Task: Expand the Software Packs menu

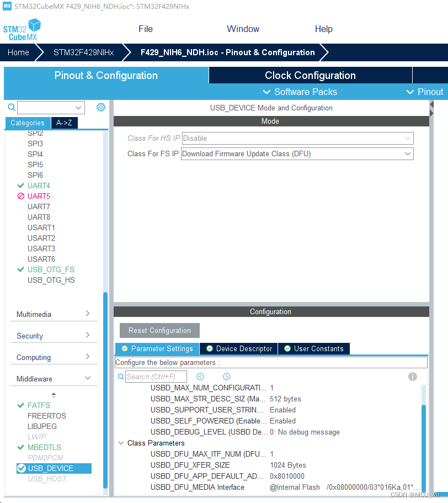Action: click(300, 92)
